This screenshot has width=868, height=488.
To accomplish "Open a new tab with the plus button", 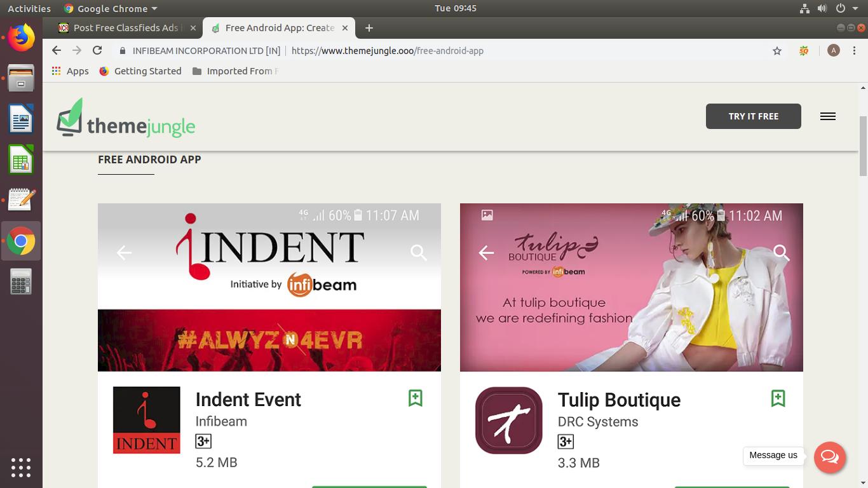I will [369, 28].
